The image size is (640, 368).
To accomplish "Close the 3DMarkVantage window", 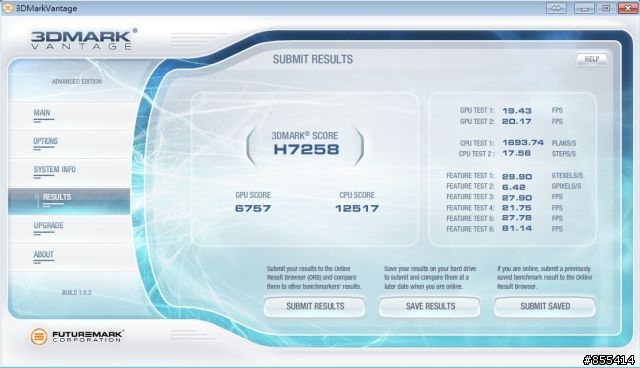I will click(x=628, y=8).
